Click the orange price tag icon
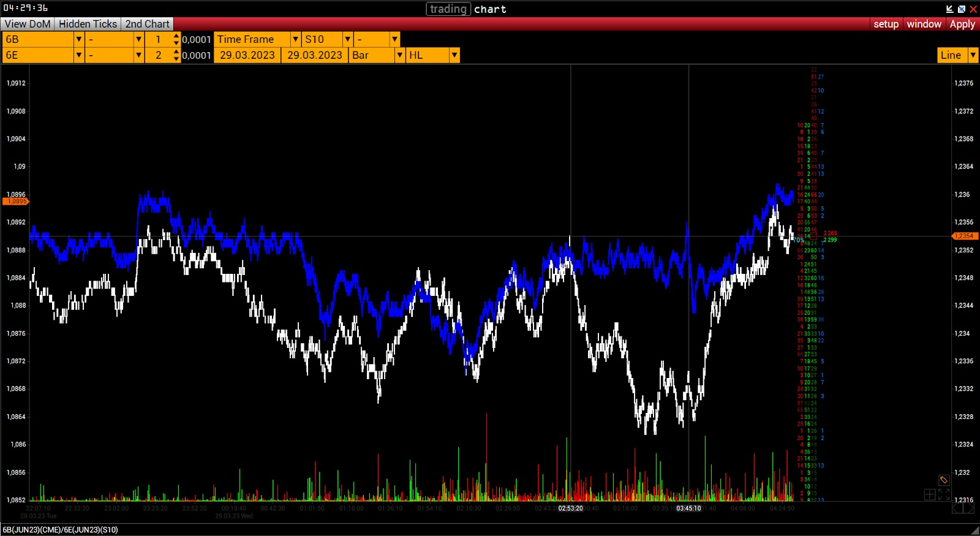 click(944, 480)
